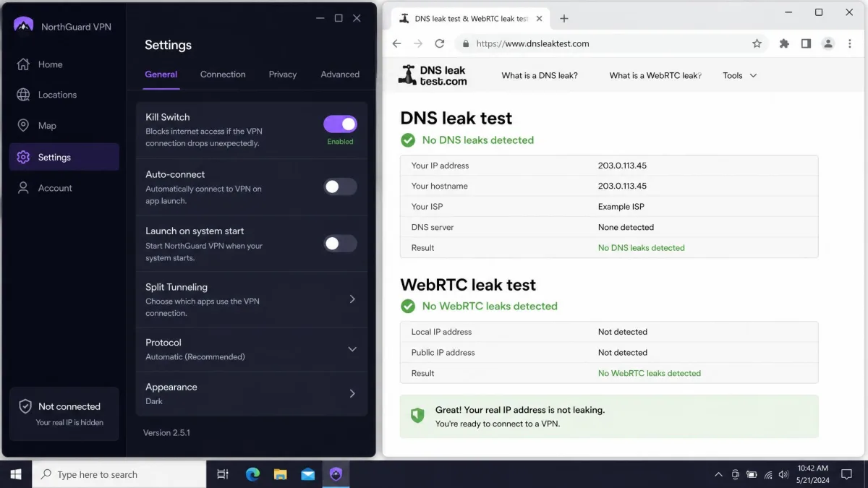Screen dimensions: 868x488
Task: Open Split Tunneling settings chevron
Action: point(352,299)
